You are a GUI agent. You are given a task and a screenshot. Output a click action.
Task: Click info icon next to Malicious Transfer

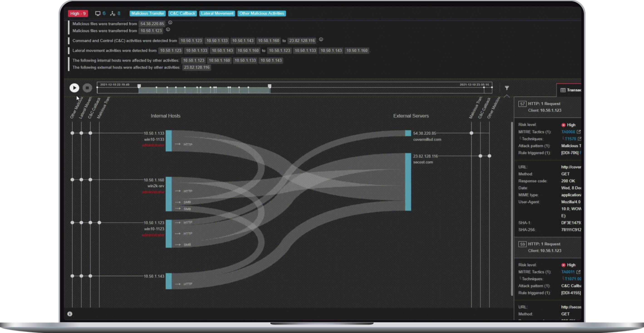(170, 22)
